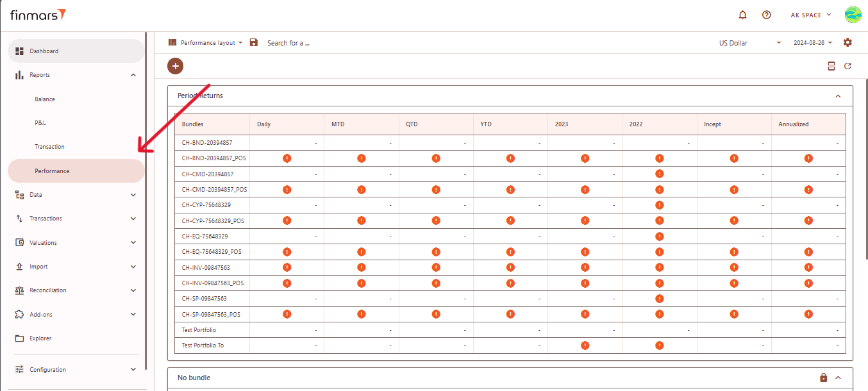Click the refresh report icon
Screen dimensions: 868x391
click(x=847, y=66)
